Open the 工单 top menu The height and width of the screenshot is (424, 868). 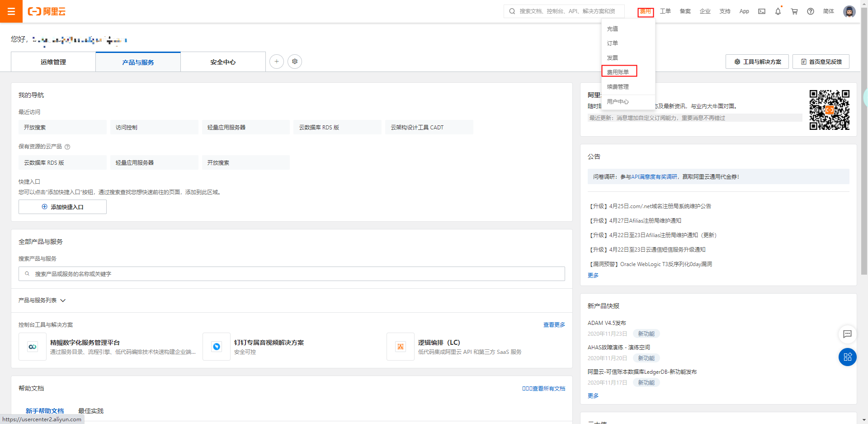tap(665, 11)
